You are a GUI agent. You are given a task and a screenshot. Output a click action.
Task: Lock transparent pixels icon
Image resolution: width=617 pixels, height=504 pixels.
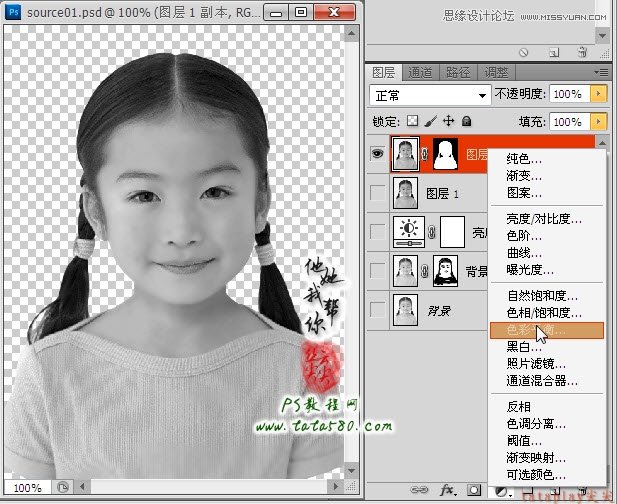412,121
